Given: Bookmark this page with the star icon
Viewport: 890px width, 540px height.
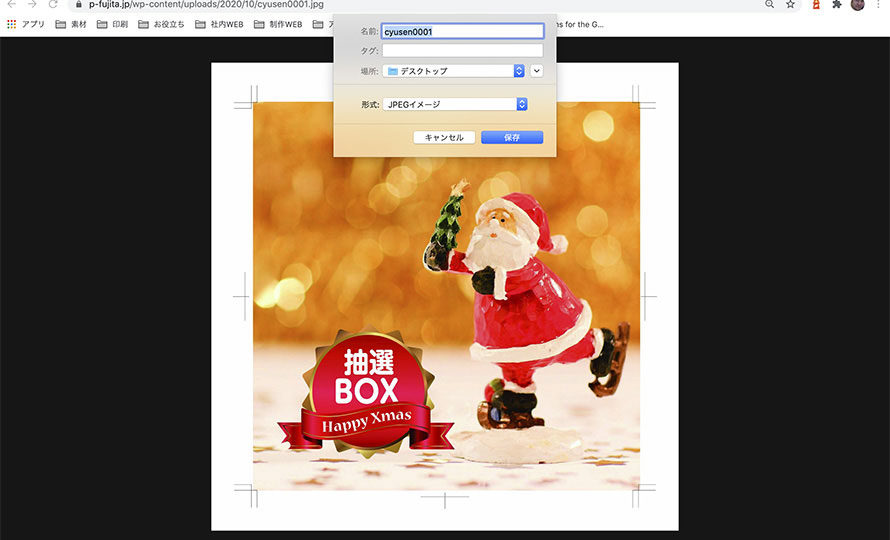Looking at the screenshot, I should [791, 4].
